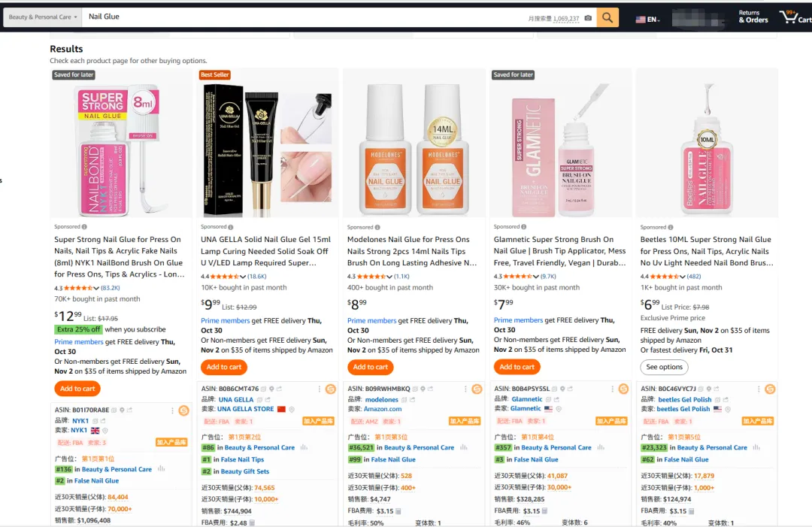Expand star rating dropdown on Glamnetic product
This screenshot has width=812, height=527.
coord(536,277)
